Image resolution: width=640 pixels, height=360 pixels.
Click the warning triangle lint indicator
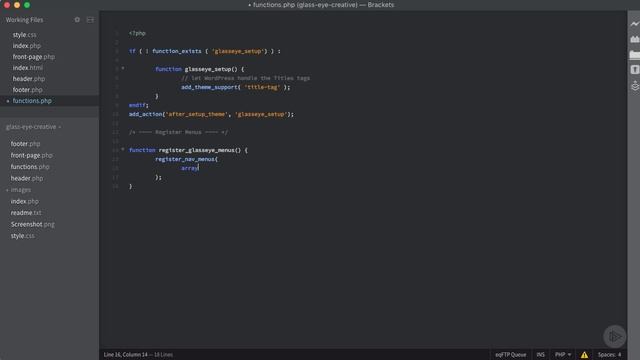(x=584, y=355)
